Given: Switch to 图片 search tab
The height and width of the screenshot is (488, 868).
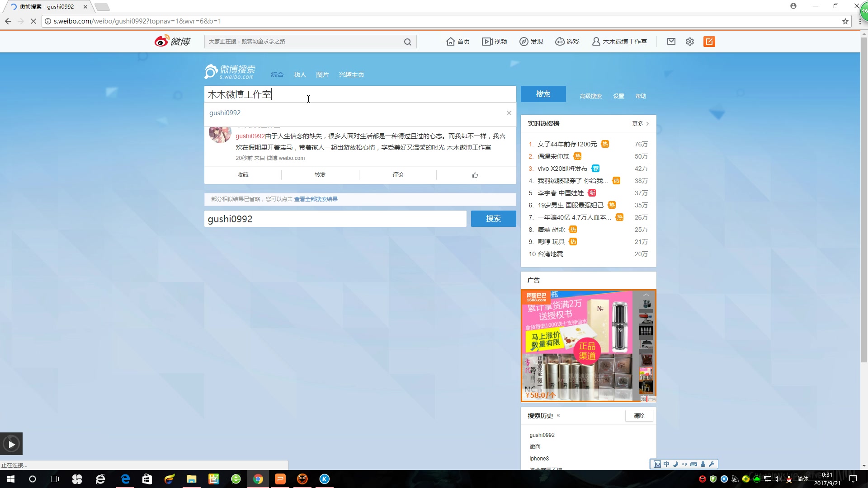Looking at the screenshot, I should pos(322,75).
